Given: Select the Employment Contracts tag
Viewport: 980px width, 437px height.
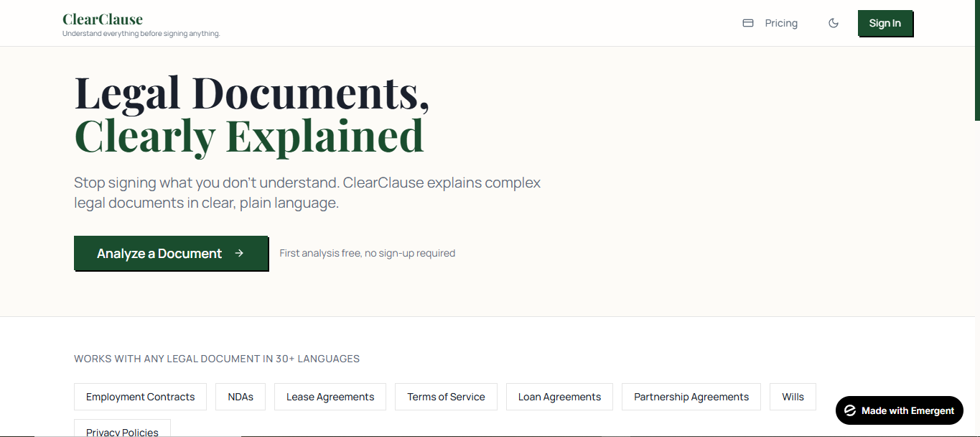Looking at the screenshot, I should (x=140, y=397).
